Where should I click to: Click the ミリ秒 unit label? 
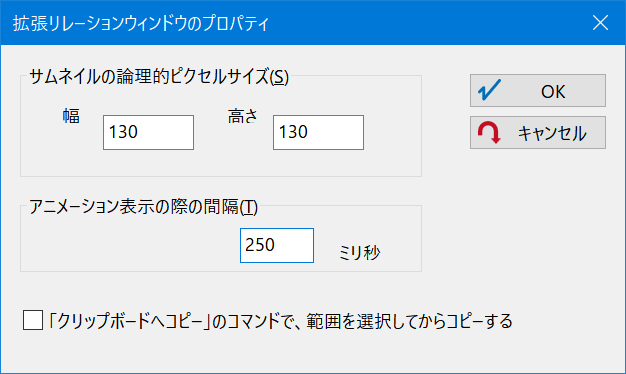click(x=359, y=252)
